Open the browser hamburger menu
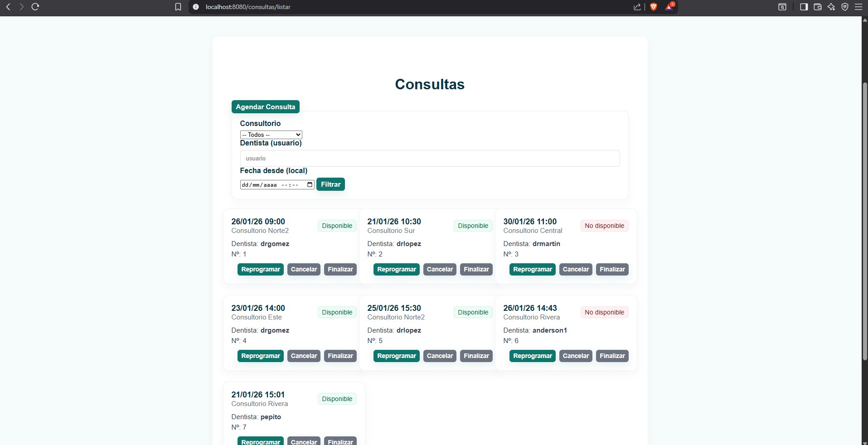868x445 pixels. pos(858,7)
